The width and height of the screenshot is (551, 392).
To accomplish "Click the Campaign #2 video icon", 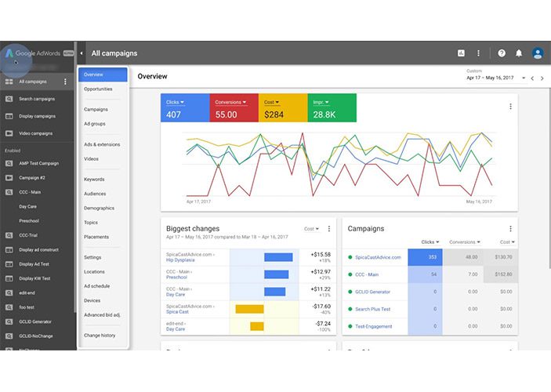I will click(x=9, y=178).
